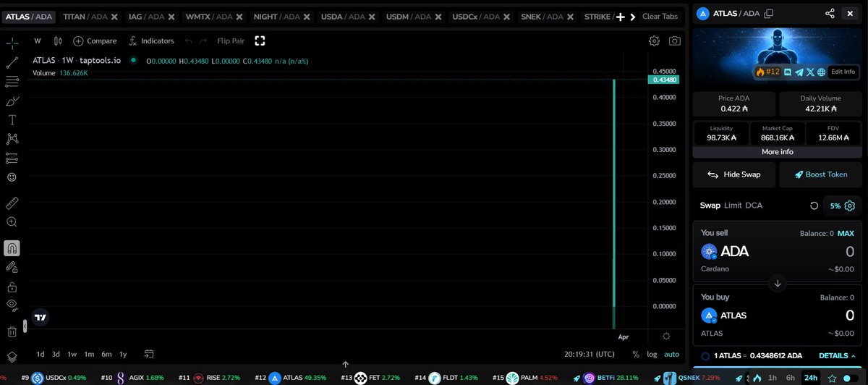Open the 5% slippage settings
This screenshot has height=385, width=868.
(841, 206)
